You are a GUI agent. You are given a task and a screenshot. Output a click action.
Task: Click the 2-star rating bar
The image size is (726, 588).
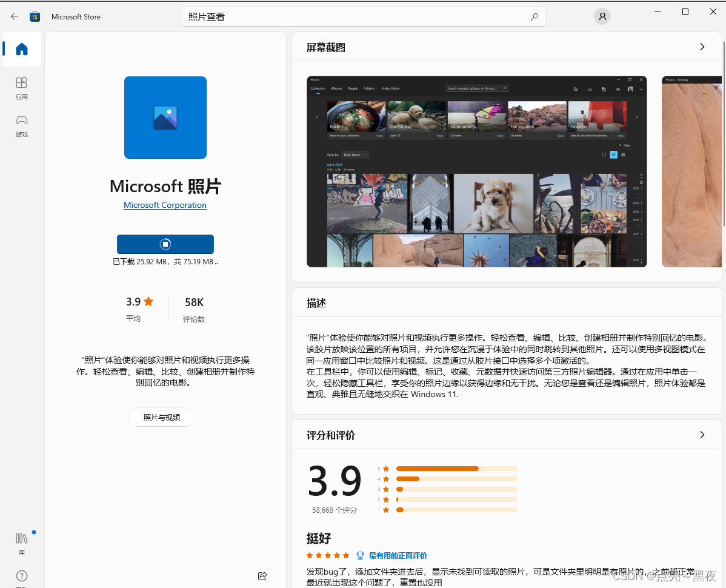[456, 499]
